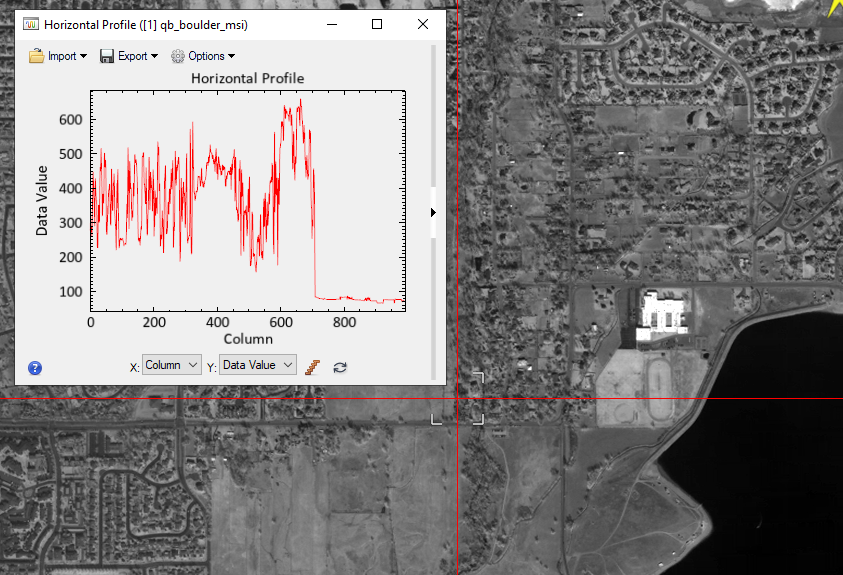The height and width of the screenshot is (575, 843).
Task: Click the Horizontal Profile window title icon
Action: pyautogui.click(x=30, y=24)
